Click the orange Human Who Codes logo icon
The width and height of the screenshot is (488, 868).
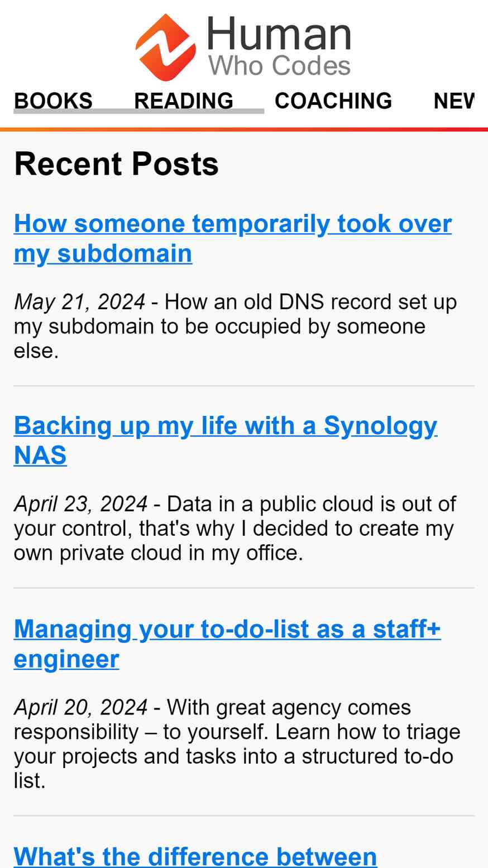166,47
